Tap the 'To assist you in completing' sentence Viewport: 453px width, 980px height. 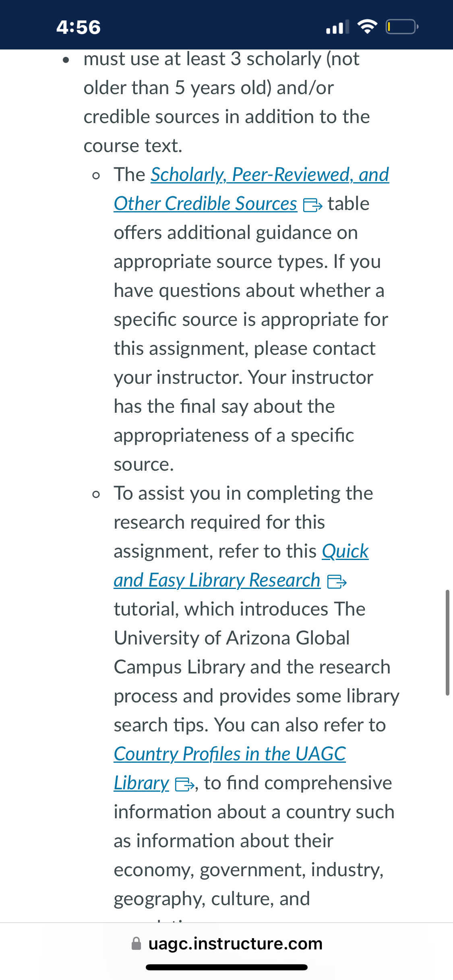pyautogui.click(x=243, y=493)
